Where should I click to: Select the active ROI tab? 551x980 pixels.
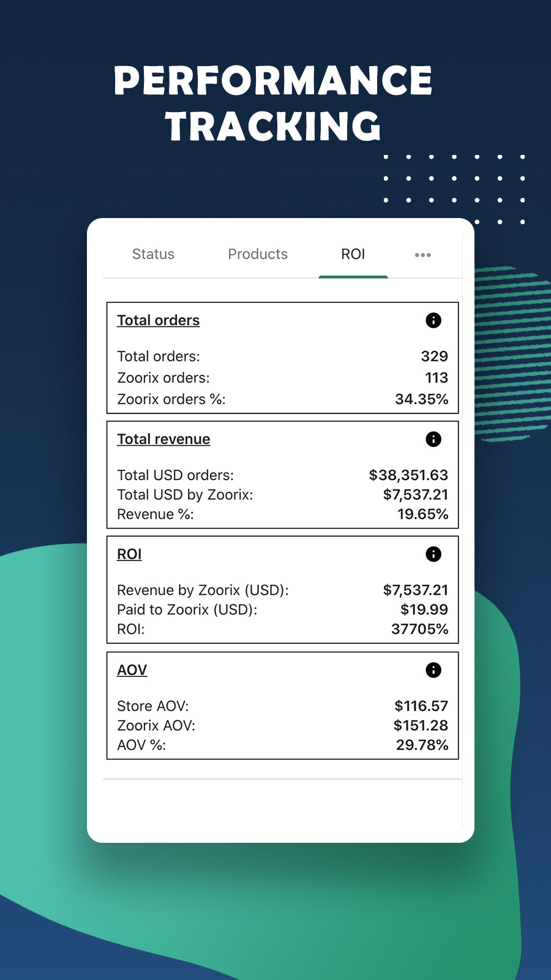pos(353,254)
